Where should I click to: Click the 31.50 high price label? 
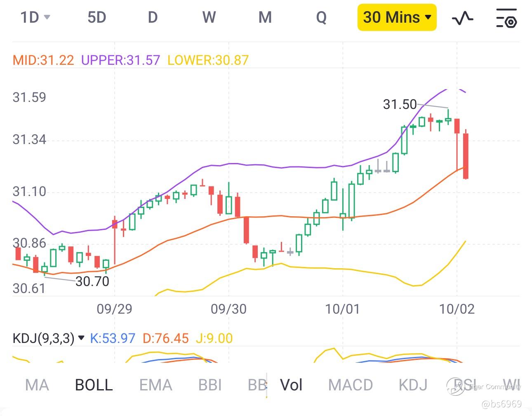click(400, 104)
